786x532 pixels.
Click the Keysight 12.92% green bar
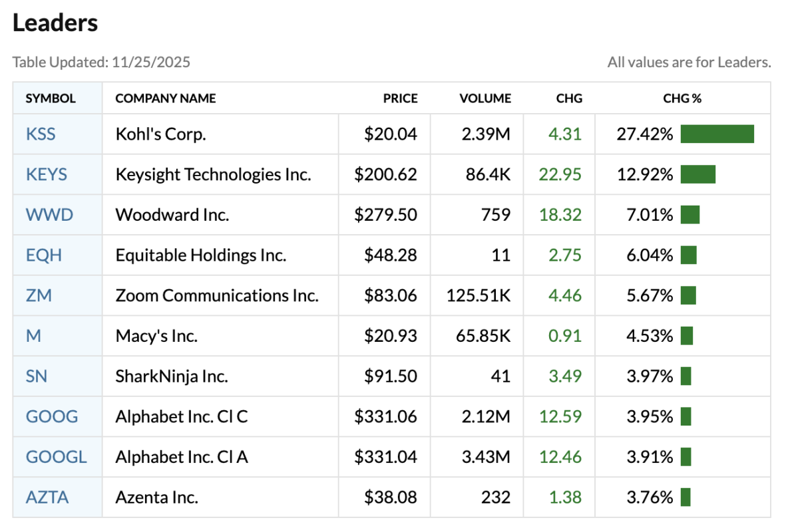697,174
